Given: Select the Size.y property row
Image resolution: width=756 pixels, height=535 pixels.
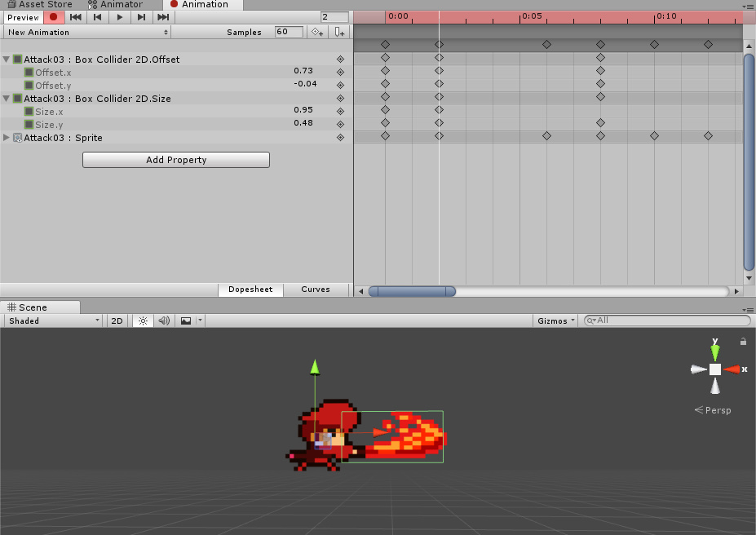Looking at the screenshot, I should coord(176,124).
